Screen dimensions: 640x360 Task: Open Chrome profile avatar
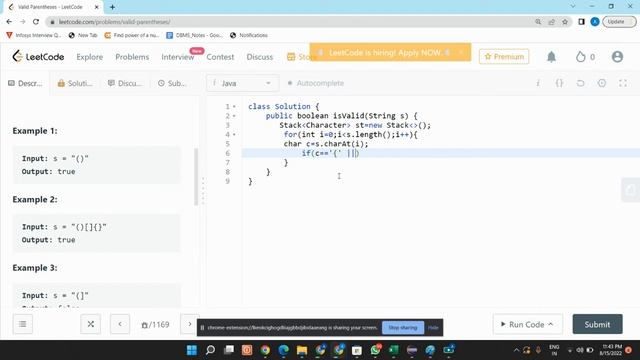click(x=595, y=22)
